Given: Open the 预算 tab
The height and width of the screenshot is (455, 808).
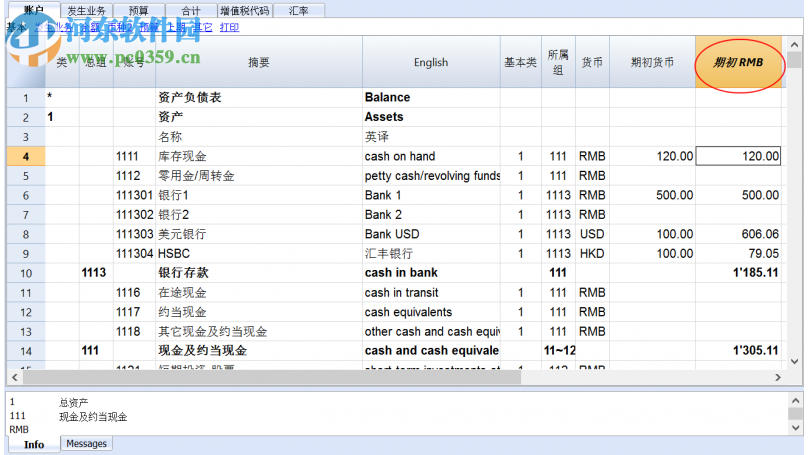Looking at the screenshot, I should (139, 10).
